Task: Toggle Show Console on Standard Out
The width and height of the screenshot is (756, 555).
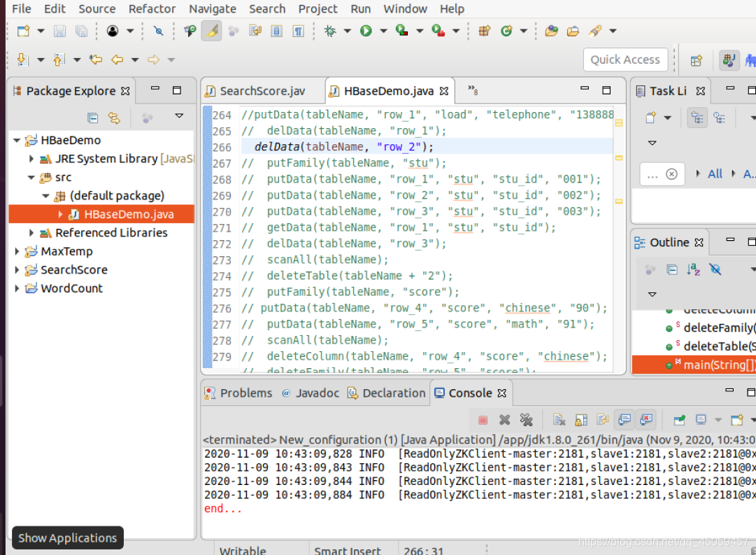Action: coord(625,420)
